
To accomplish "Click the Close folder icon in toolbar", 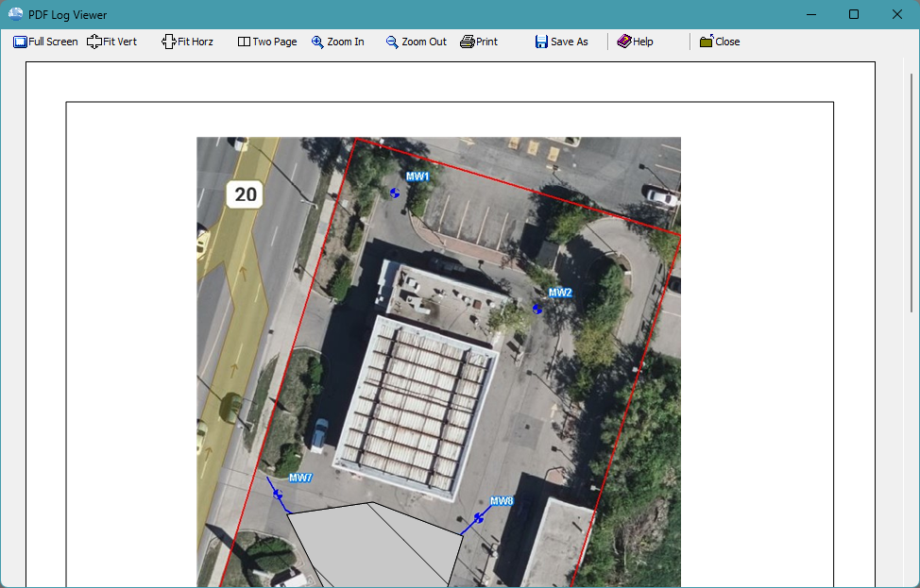I will click(707, 42).
